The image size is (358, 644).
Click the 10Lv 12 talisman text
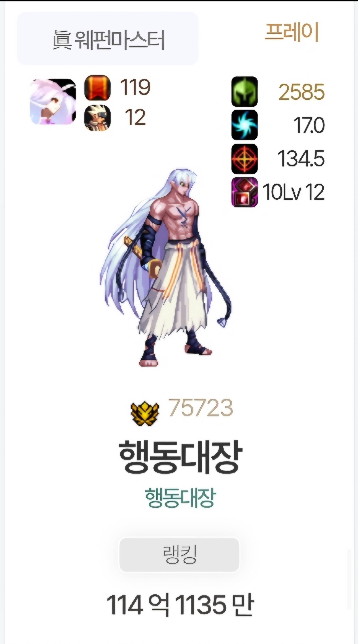coord(294,192)
